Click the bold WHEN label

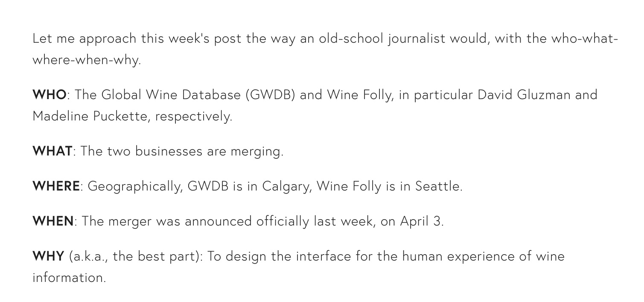tap(53, 221)
